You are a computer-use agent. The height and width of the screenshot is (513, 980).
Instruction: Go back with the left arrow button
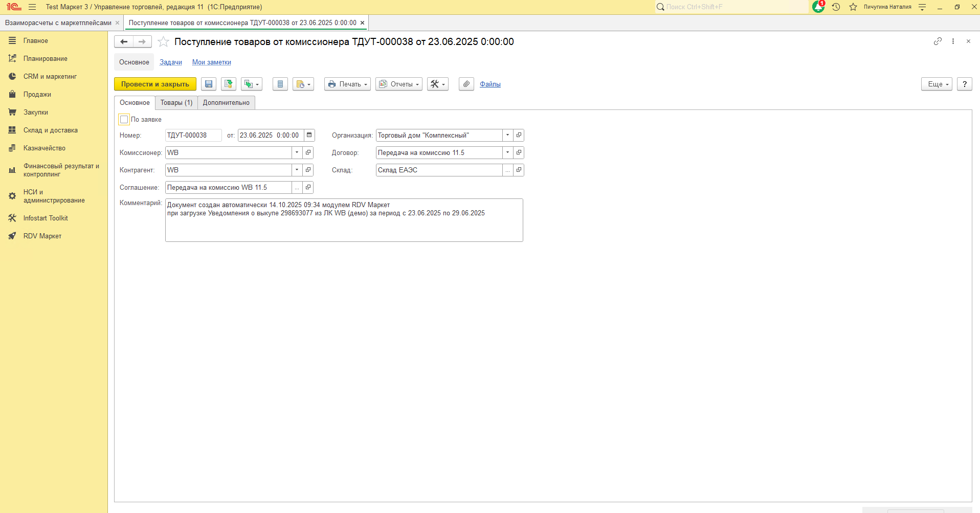point(124,42)
